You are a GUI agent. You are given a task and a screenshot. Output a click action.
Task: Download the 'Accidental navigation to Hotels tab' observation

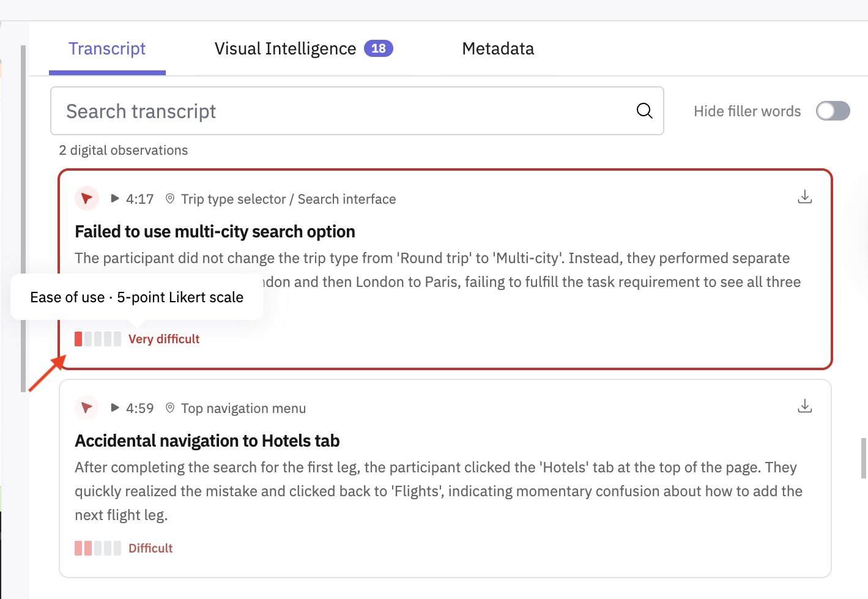805,406
